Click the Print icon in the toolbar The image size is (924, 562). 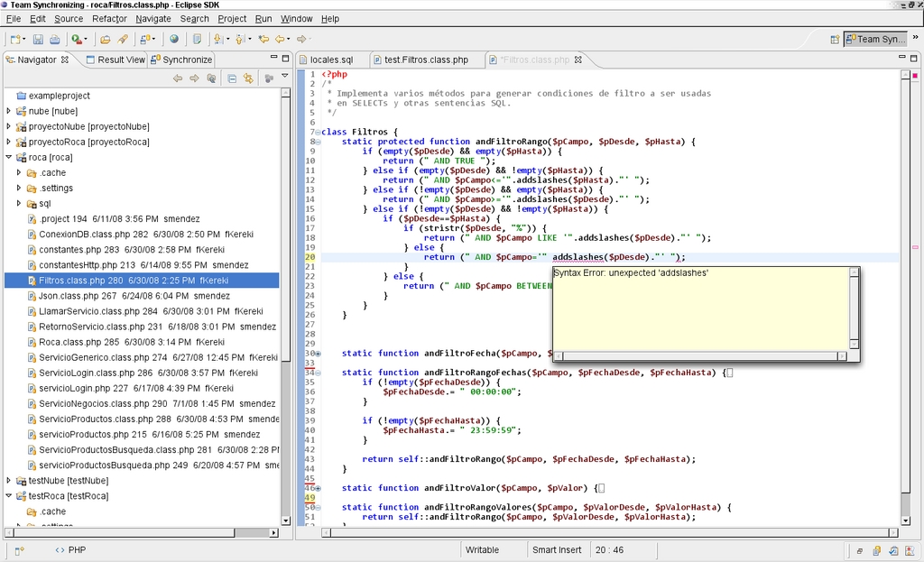(x=54, y=40)
